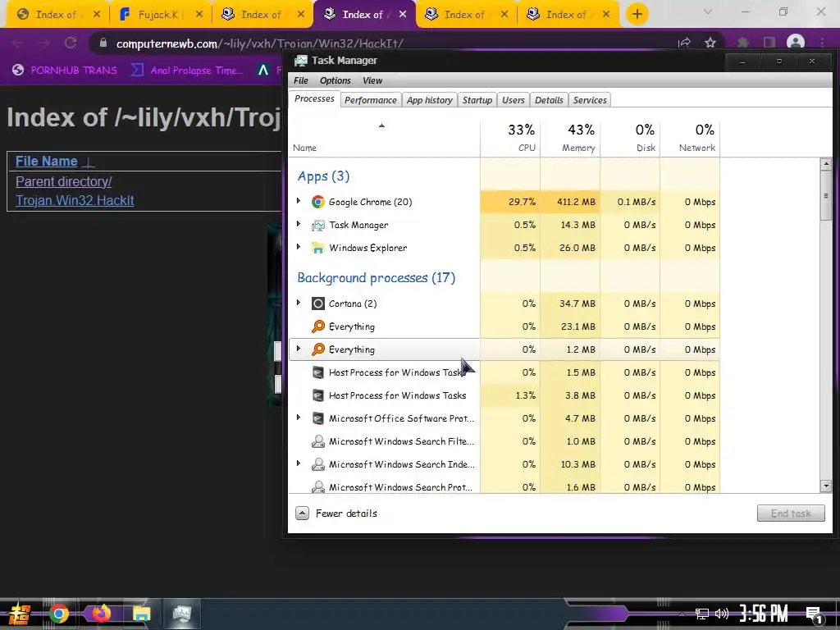
Task: Open File Explorer from the taskbar
Action: pyautogui.click(x=142, y=614)
